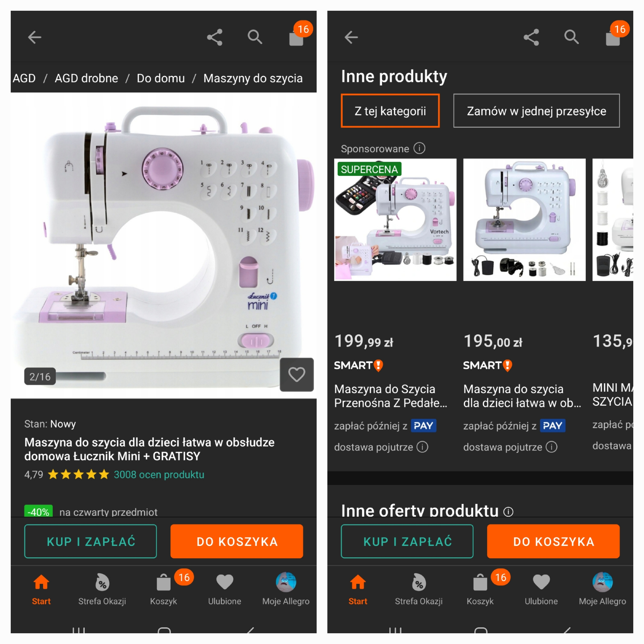
Task: Open 'AGD drobne' breadcrumb link
Action: (x=86, y=78)
